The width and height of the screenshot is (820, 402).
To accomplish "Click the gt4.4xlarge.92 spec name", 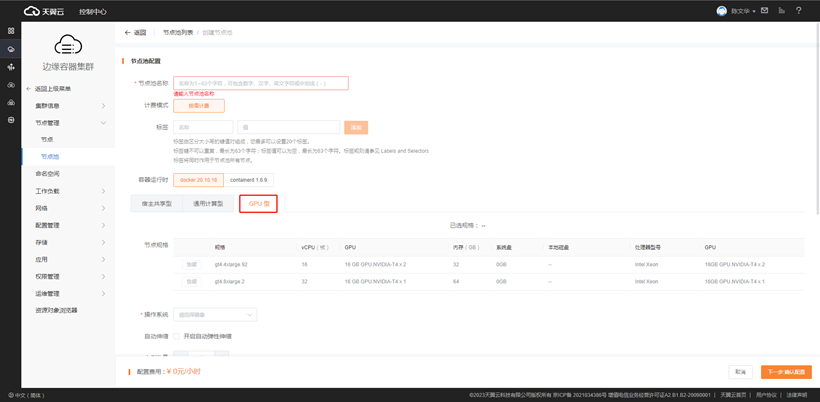I will pyautogui.click(x=231, y=265).
